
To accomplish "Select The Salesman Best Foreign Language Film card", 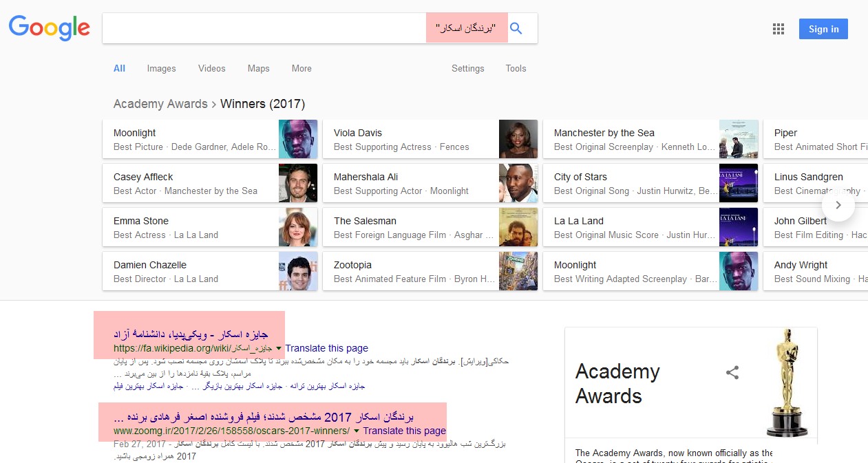I will (x=430, y=228).
